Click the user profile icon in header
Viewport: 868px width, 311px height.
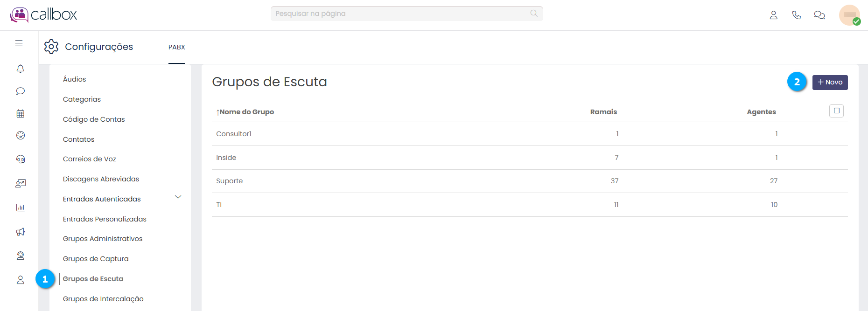(773, 15)
